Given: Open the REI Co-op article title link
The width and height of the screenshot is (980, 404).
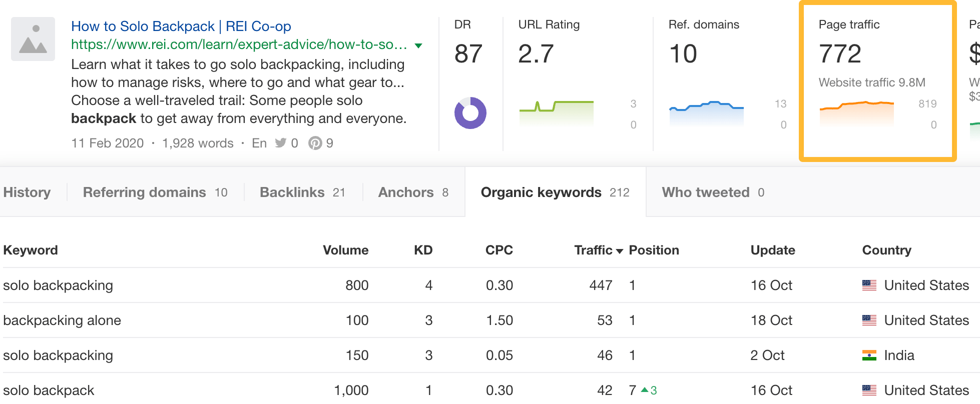Looking at the screenshot, I should click(182, 26).
